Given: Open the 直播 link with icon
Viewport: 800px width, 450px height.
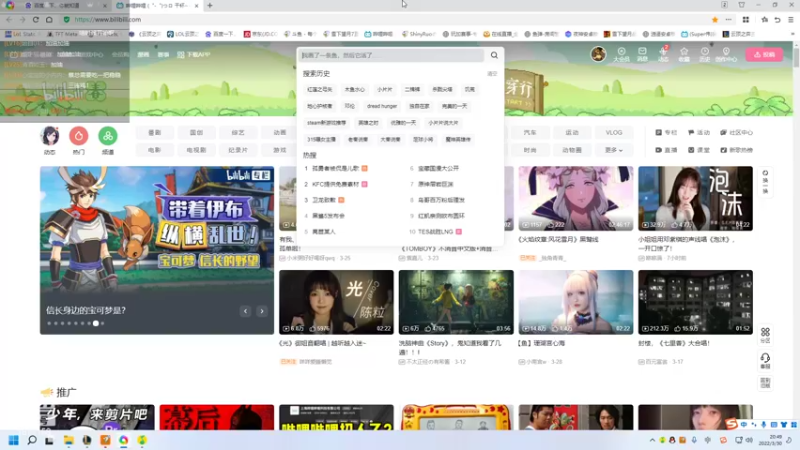Looking at the screenshot, I should point(666,150).
